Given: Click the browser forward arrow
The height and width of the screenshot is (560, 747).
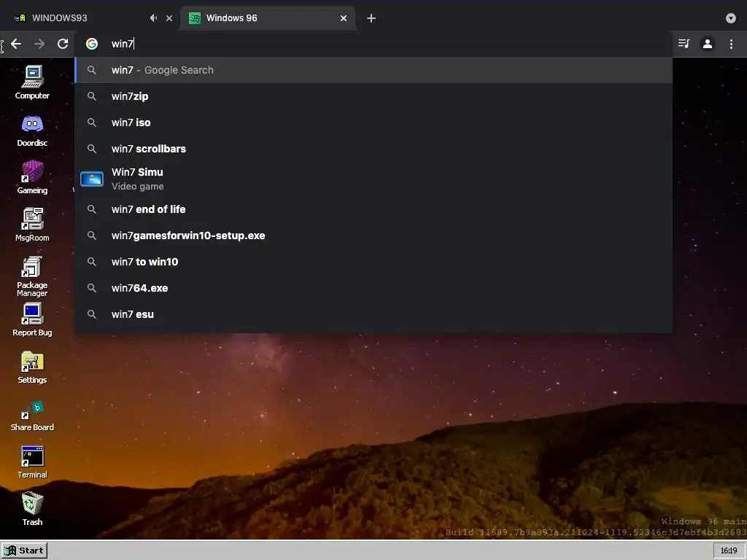Looking at the screenshot, I should pos(39,44).
